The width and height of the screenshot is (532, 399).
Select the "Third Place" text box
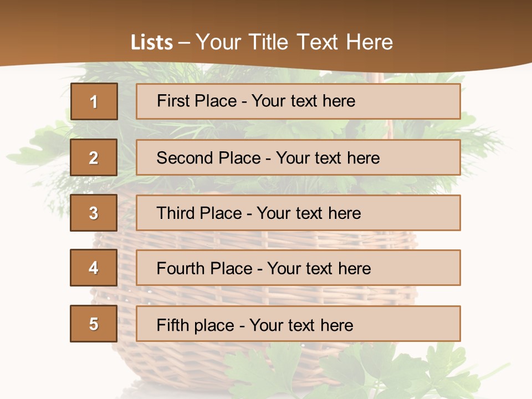click(298, 213)
